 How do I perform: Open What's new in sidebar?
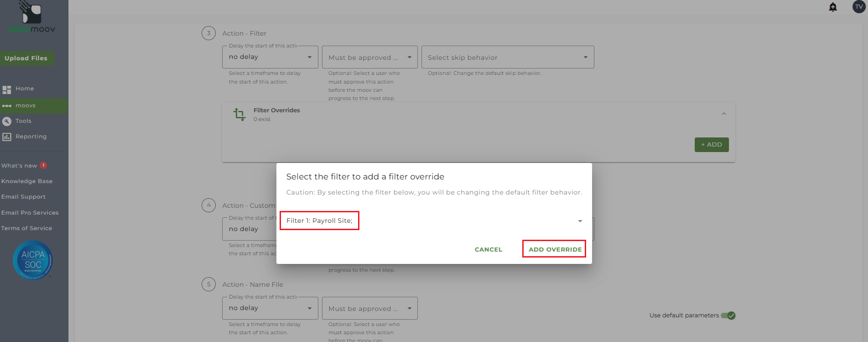point(19,166)
